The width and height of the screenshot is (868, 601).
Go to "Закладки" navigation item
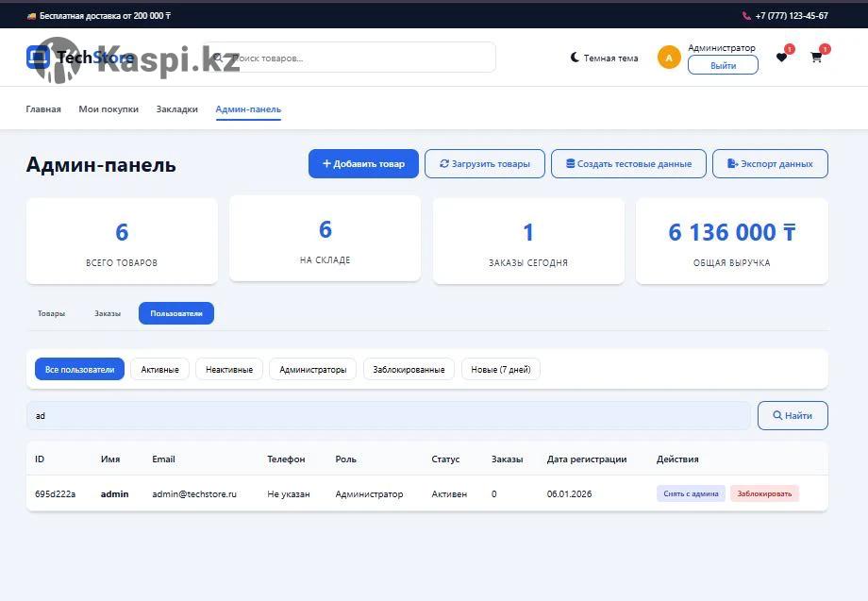coord(177,109)
